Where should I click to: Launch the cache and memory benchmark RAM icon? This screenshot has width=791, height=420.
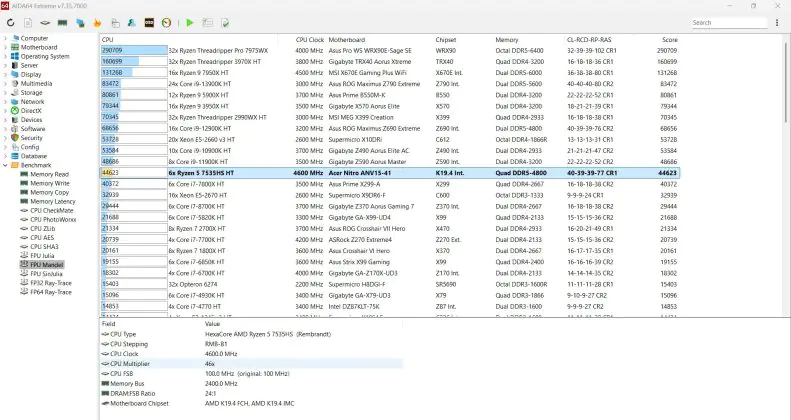tap(63, 23)
